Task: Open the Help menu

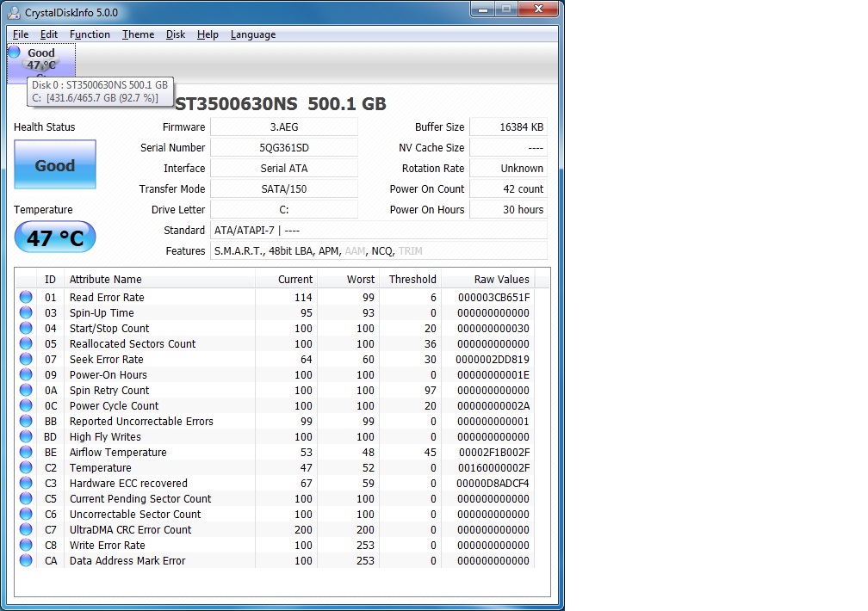Action: (x=208, y=34)
